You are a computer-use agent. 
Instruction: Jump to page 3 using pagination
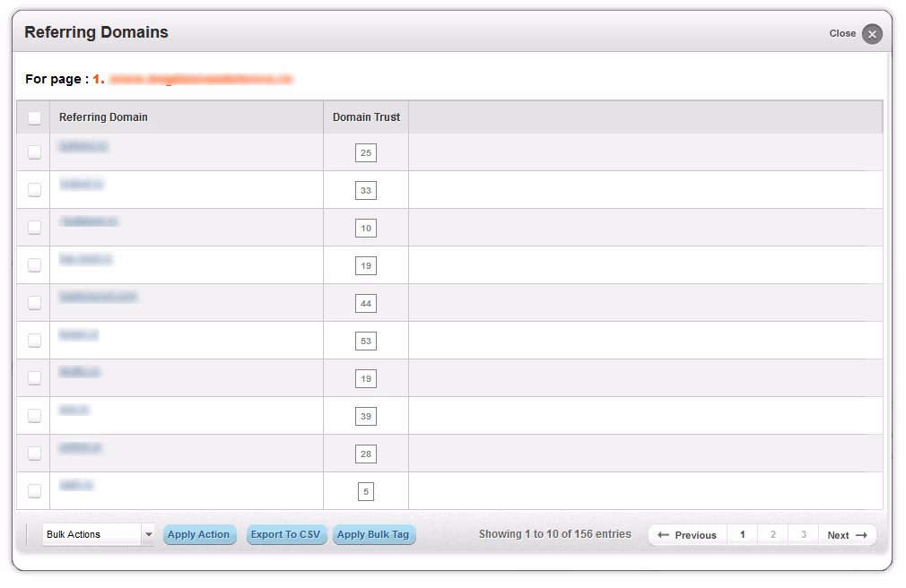point(803,534)
